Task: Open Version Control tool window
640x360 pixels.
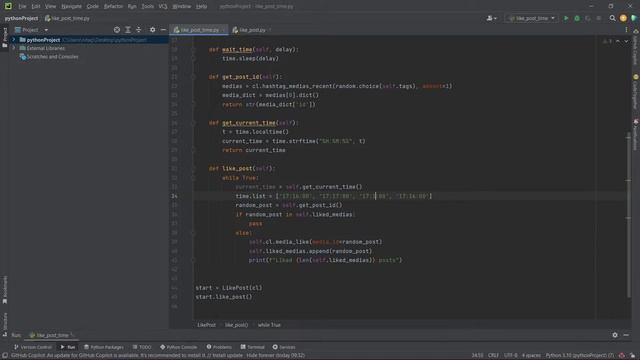Action: coord(33,347)
